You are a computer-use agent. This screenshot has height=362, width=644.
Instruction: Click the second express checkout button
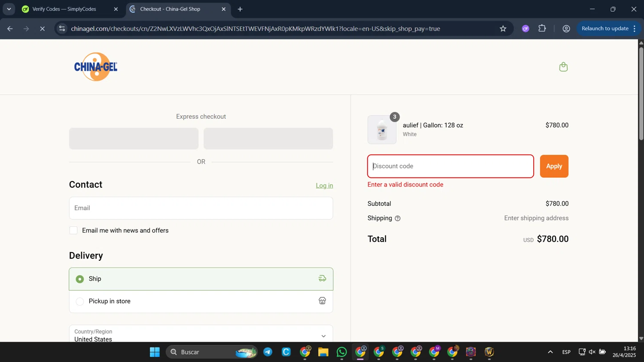point(268,139)
